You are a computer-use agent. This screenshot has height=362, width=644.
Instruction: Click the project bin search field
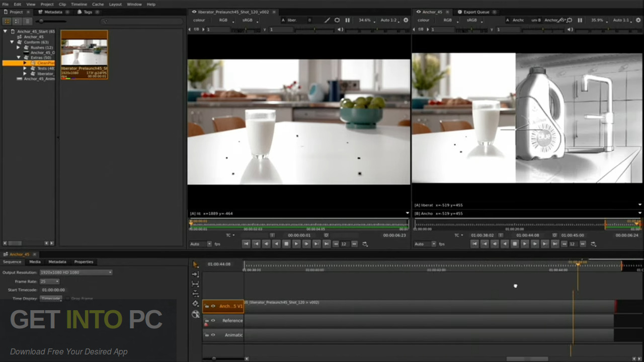(x=141, y=21)
